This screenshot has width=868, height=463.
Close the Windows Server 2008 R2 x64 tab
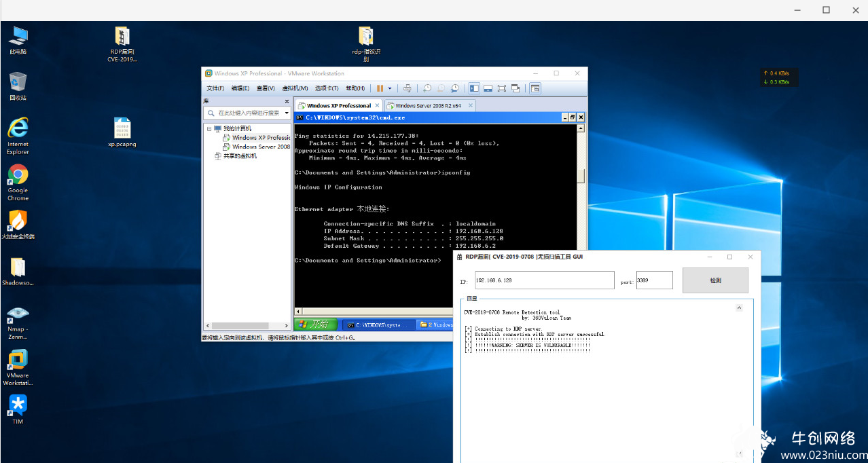coord(469,105)
